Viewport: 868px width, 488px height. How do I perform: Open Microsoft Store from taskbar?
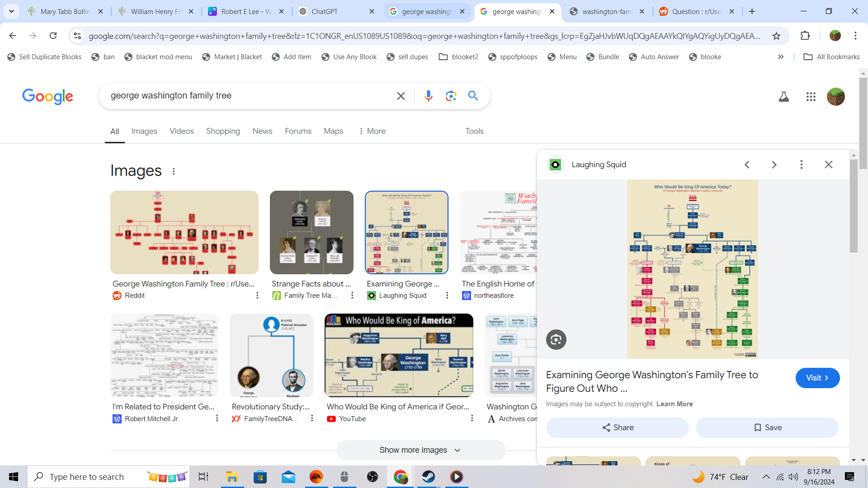(x=260, y=477)
